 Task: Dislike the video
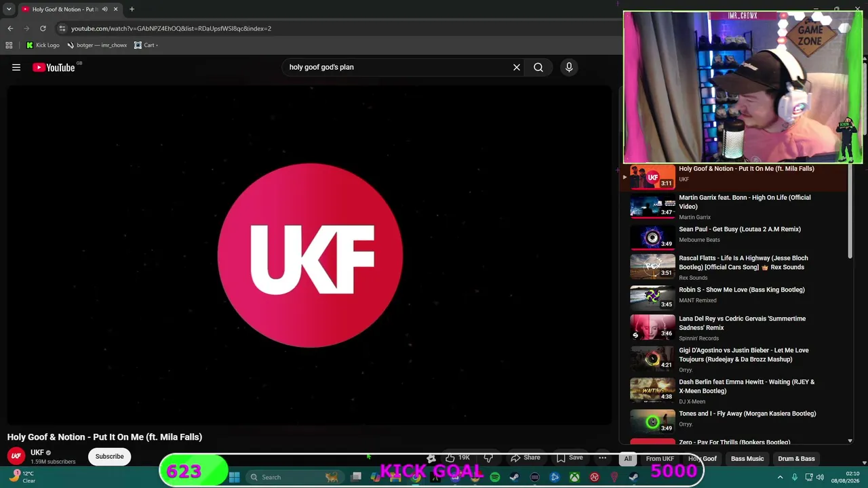(488, 457)
